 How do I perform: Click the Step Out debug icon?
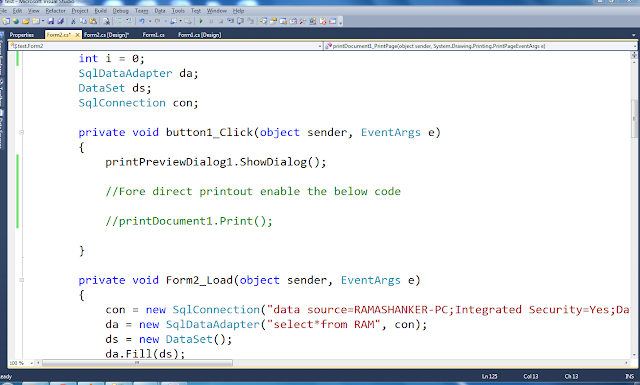pyautogui.click(x=250, y=21)
